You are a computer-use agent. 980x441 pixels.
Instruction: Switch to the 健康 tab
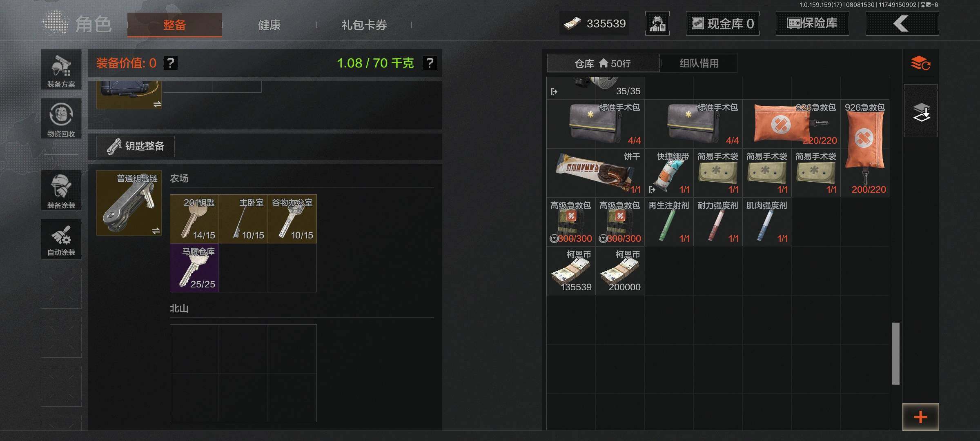pos(269,25)
